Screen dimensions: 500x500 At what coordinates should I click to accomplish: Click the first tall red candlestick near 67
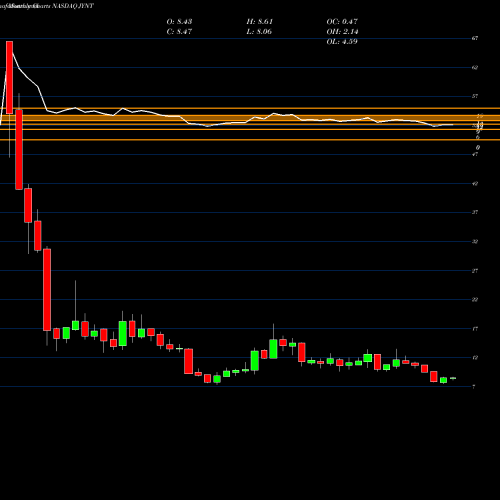[x=9, y=77]
